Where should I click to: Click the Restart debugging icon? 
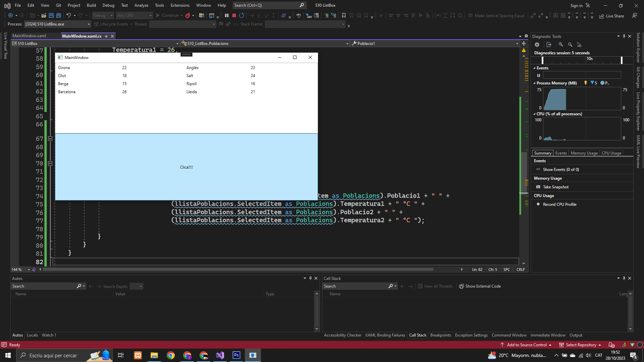coord(241,15)
